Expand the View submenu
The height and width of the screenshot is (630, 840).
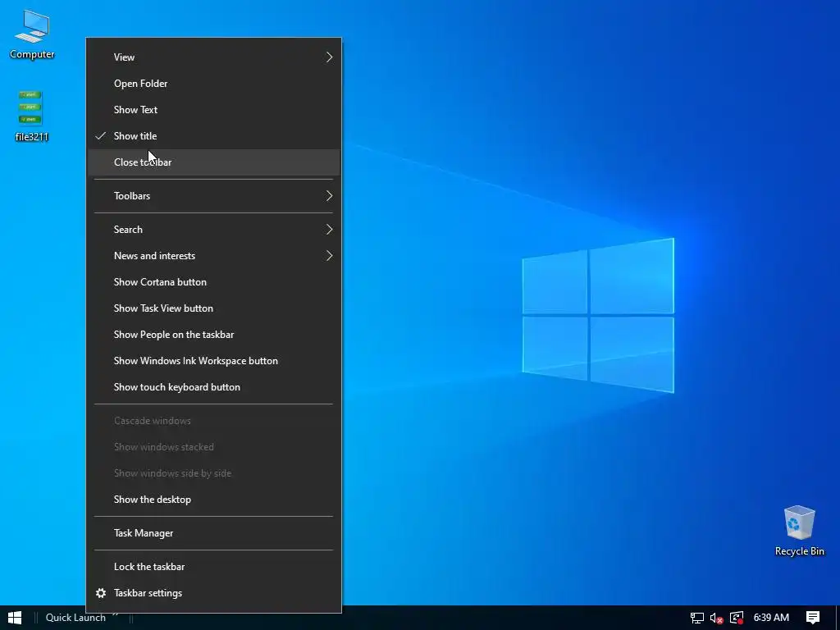coord(214,57)
